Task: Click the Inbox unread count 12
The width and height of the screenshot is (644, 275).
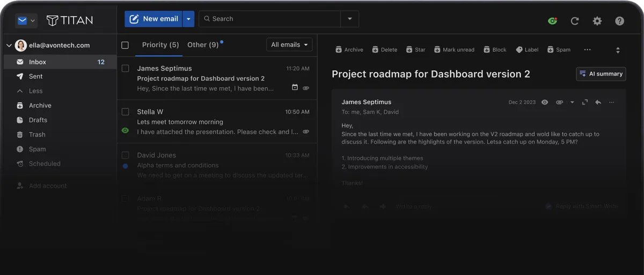Action: tap(101, 62)
